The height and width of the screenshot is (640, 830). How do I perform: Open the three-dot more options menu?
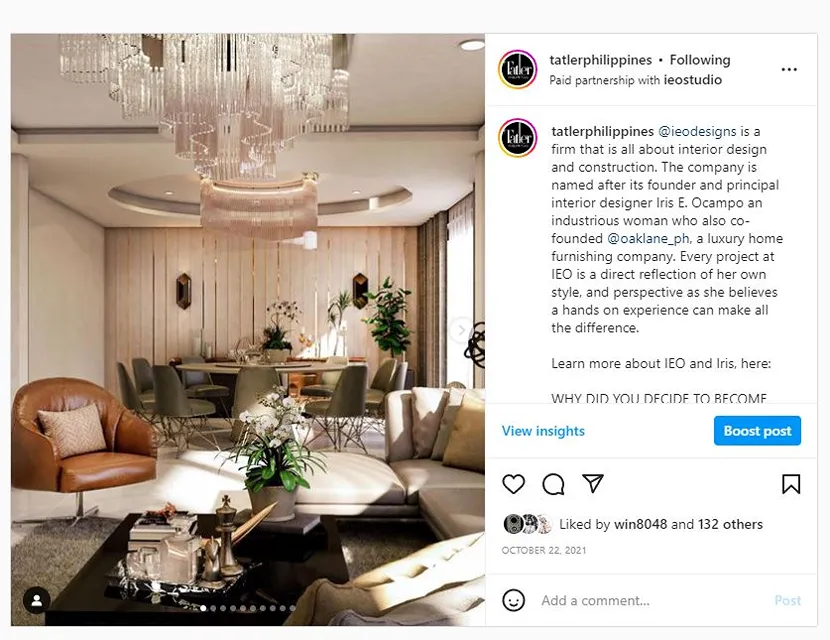pyautogui.click(x=789, y=69)
